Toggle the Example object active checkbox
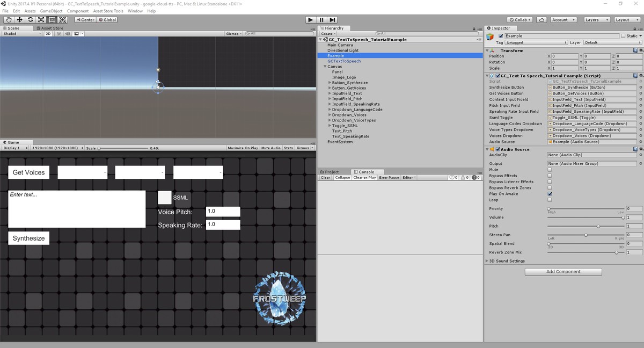This screenshot has width=644, height=348. click(501, 36)
